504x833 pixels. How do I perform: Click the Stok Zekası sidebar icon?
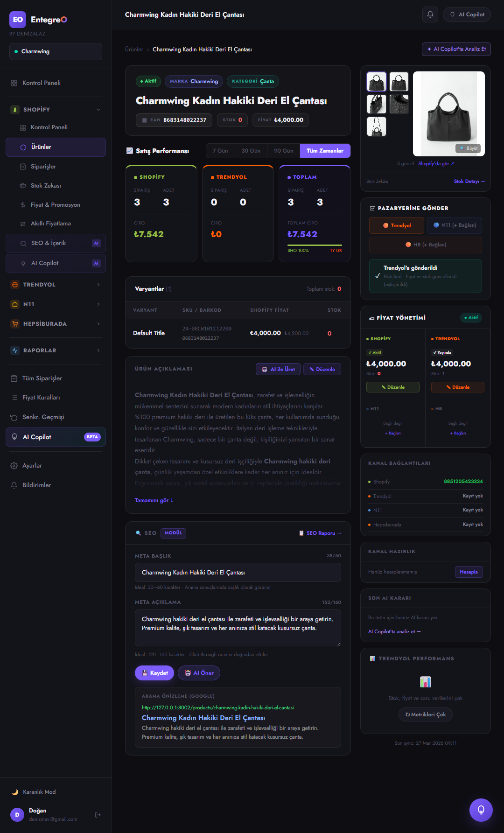(23, 186)
